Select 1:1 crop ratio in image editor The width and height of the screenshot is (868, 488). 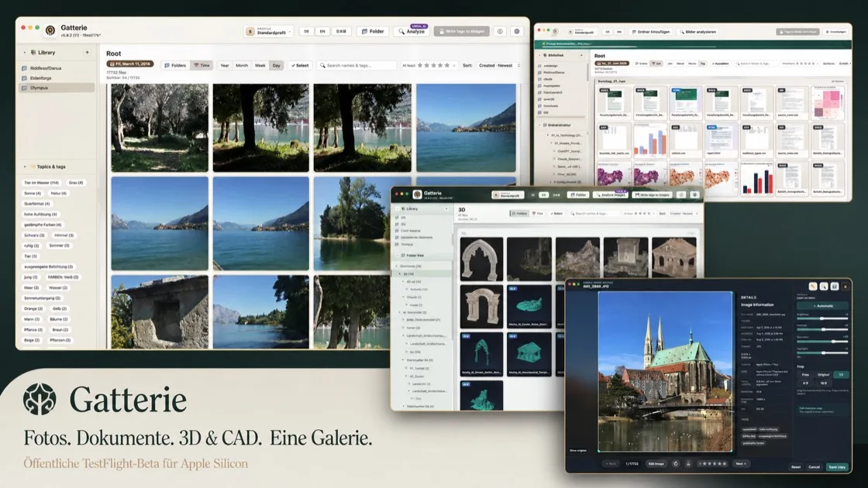coord(841,375)
